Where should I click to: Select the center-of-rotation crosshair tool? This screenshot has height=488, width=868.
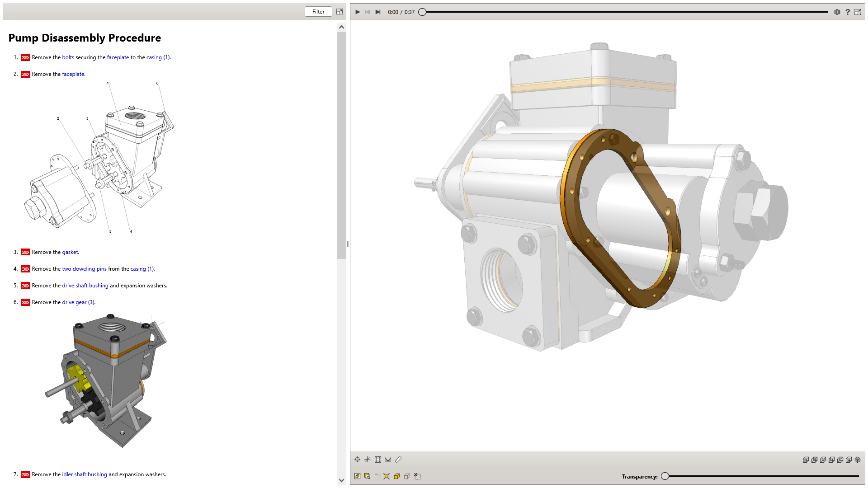pyautogui.click(x=357, y=460)
